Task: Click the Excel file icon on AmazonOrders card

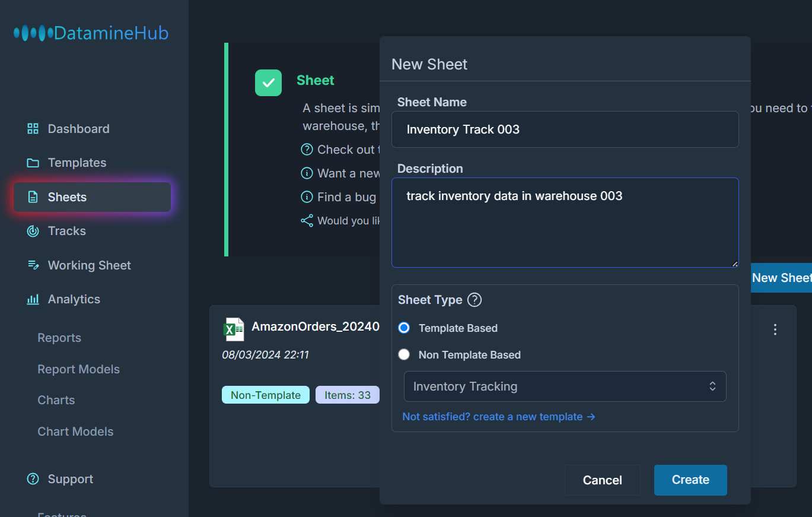Action: [x=234, y=329]
